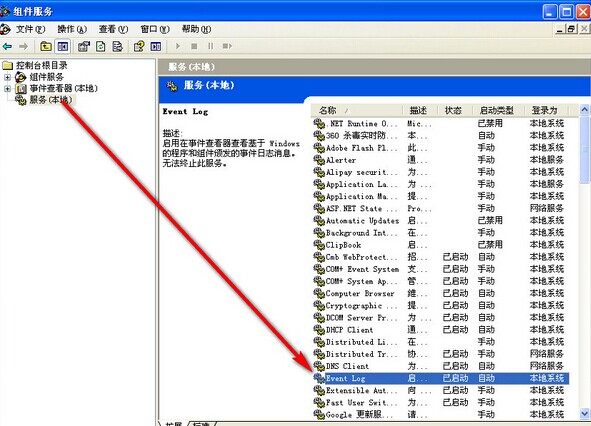591x426 pixels.
Task: Select the Application Ma... service
Action: [x=440, y=196]
